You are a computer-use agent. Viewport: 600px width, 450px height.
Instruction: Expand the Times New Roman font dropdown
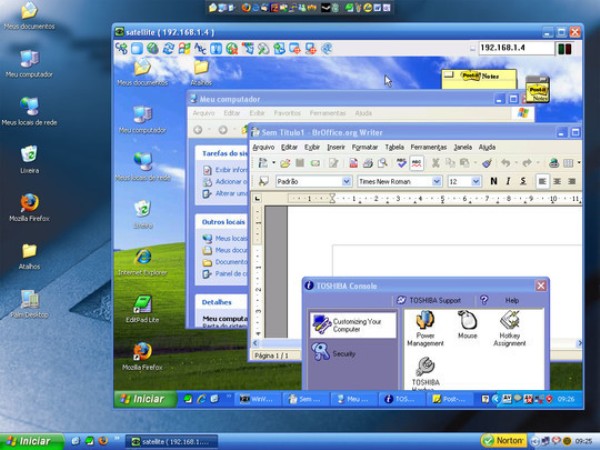click(x=436, y=181)
